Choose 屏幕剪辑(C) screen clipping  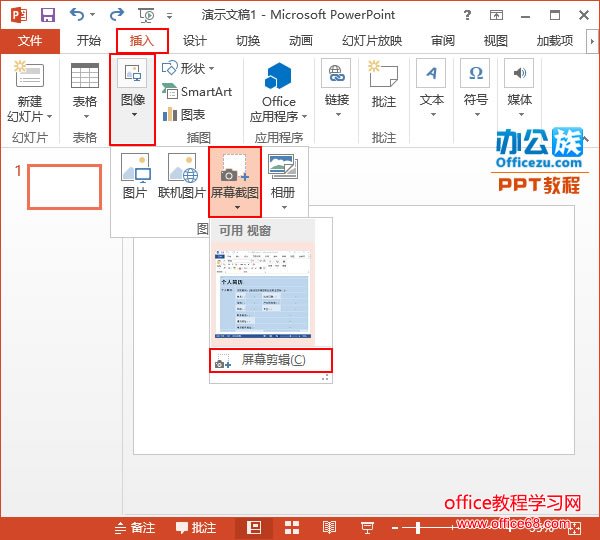pyautogui.click(x=271, y=360)
